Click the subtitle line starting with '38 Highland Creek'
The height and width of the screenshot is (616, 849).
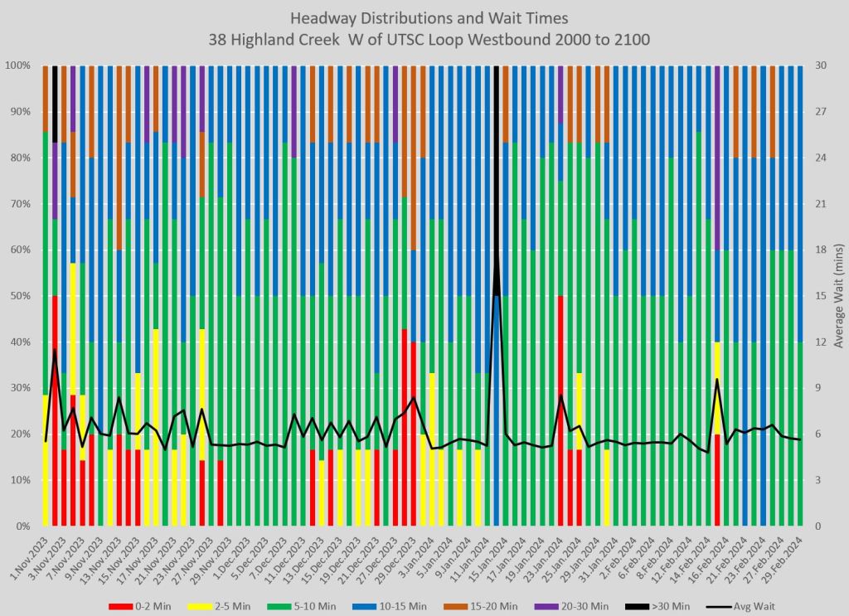point(424,38)
